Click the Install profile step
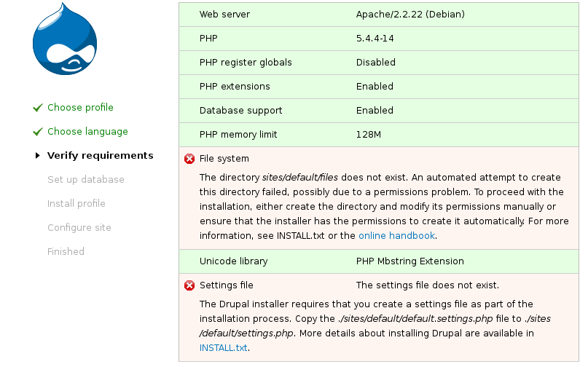Screen dimensions: 588x367 click(x=76, y=204)
